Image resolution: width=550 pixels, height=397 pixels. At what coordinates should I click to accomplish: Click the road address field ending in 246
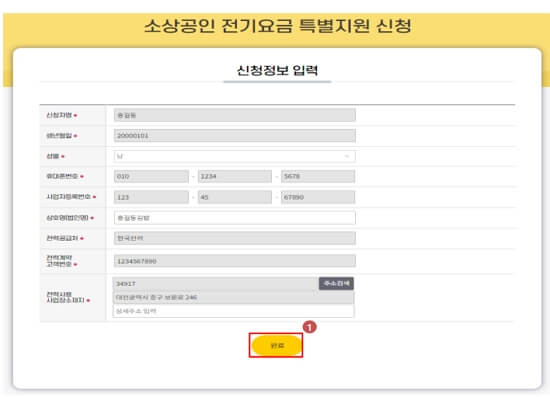point(233,297)
